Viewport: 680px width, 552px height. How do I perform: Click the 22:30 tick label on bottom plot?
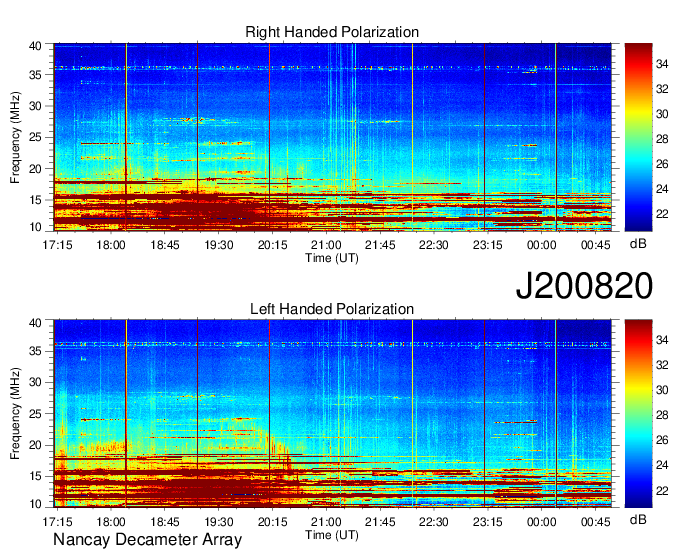(434, 522)
